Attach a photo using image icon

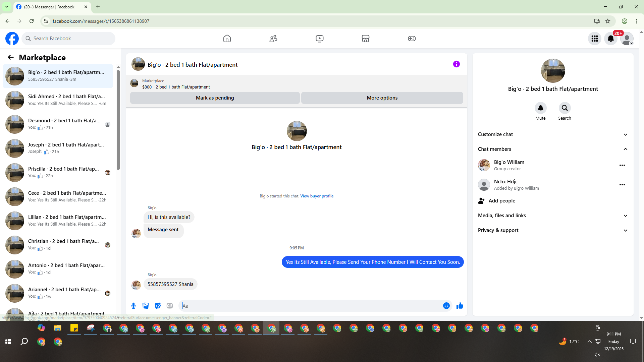pos(146,306)
